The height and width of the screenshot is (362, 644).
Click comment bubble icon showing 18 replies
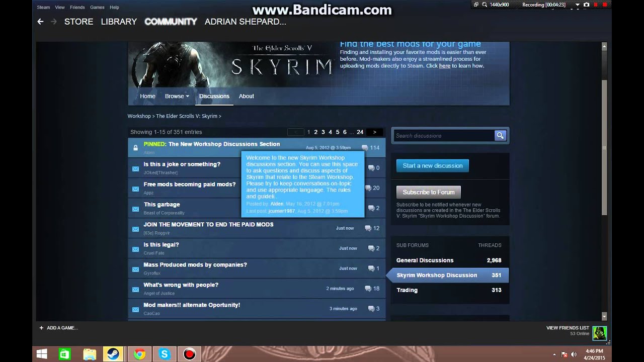click(368, 289)
